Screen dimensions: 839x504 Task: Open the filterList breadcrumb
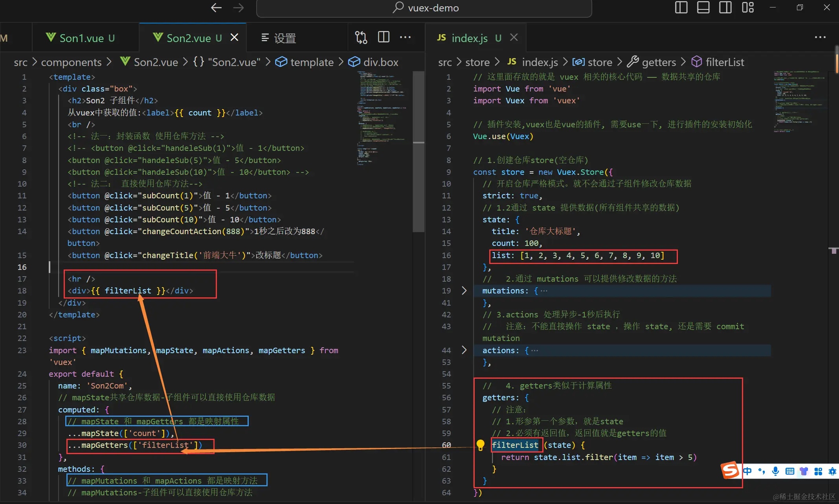pyautogui.click(x=718, y=62)
